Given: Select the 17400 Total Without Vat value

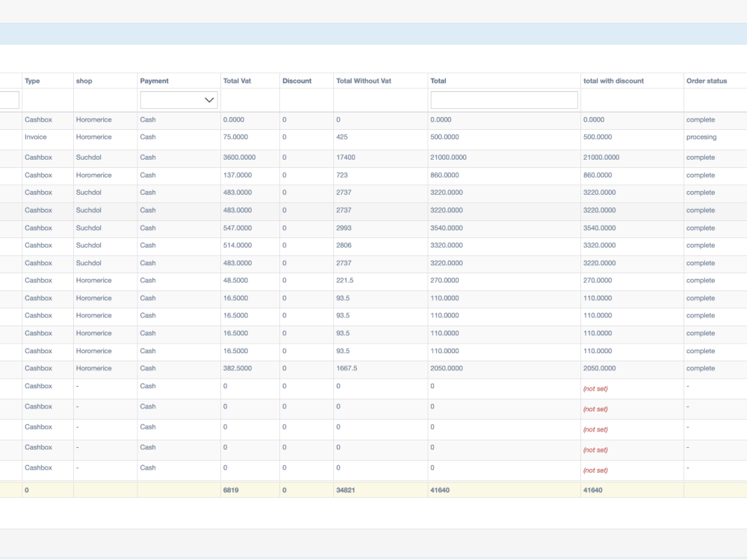Looking at the screenshot, I should pyautogui.click(x=345, y=158).
